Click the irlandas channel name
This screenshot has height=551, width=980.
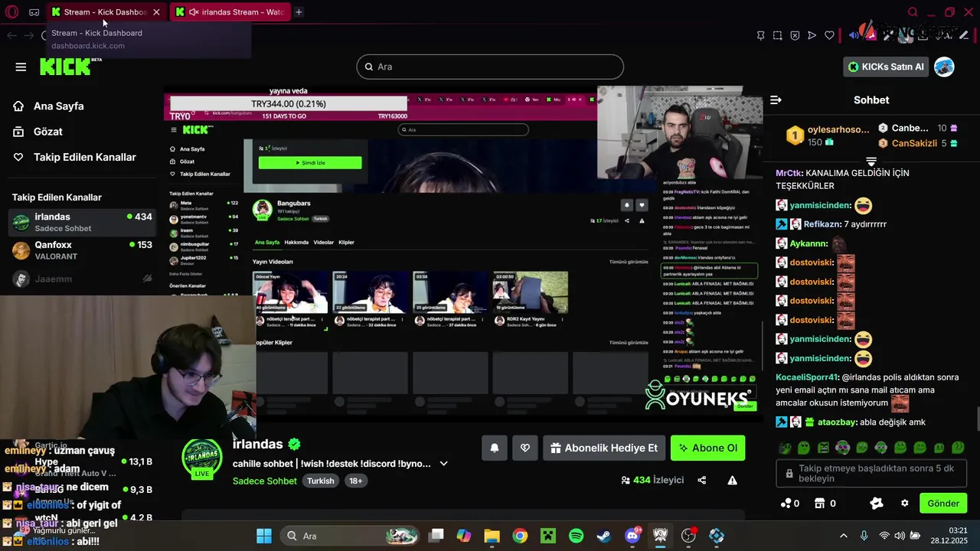258,444
